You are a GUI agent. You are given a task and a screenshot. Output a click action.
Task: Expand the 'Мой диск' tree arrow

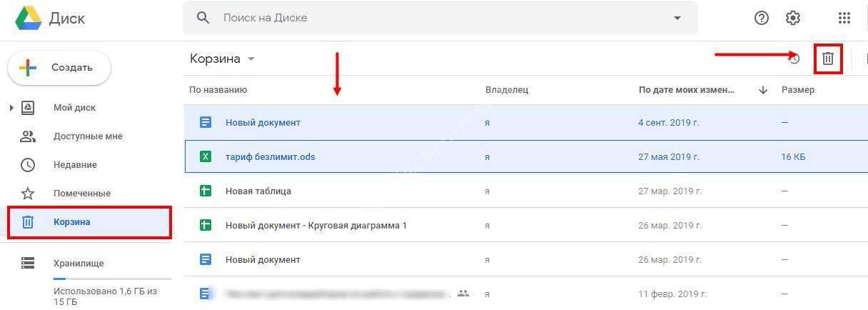(x=11, y=108)
